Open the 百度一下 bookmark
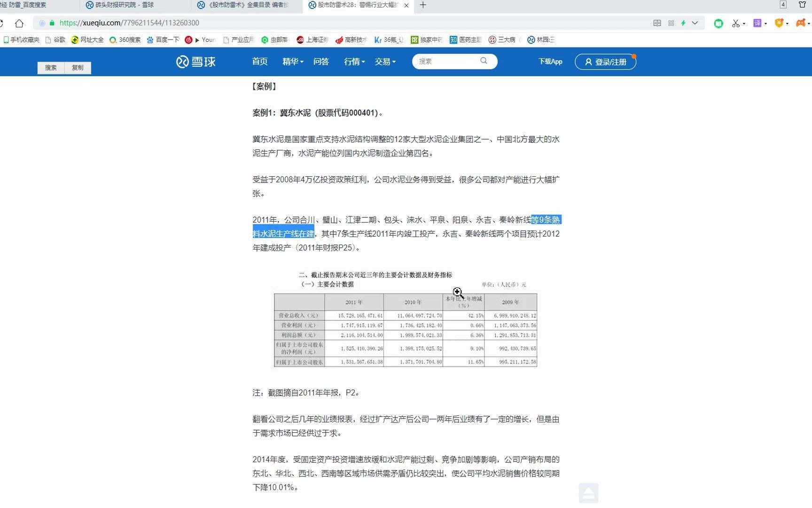The height and width of the screenshot is (508, 812). coord(163,40)
